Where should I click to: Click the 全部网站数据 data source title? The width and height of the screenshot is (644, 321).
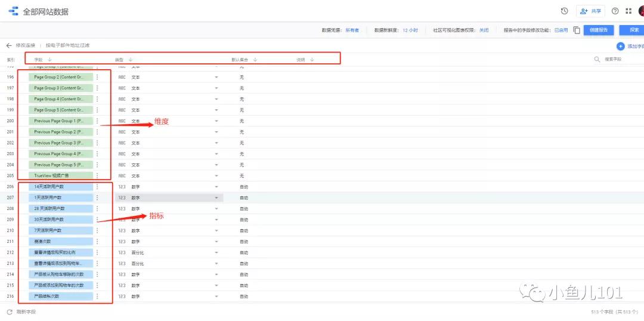coord(45,11)
